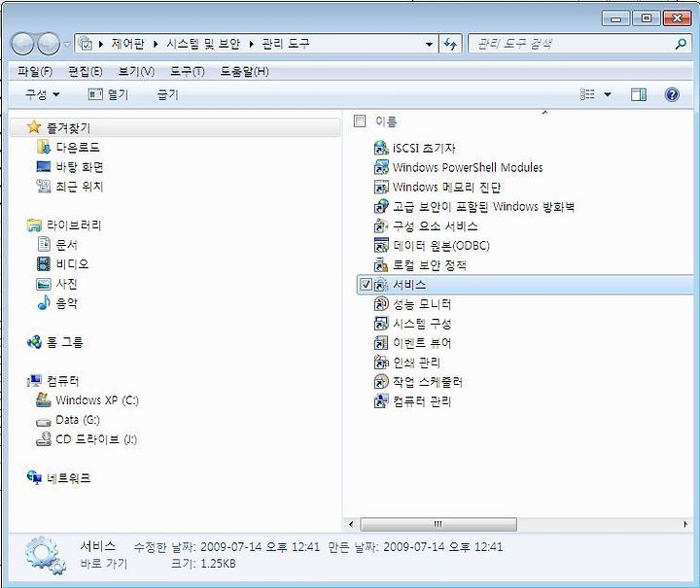Navigate to 제어판 in breadcrumb
The image size is (700, 588).
127,44
